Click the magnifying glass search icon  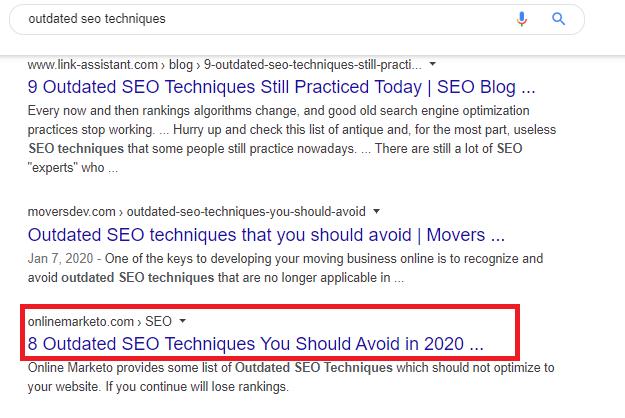[558, 19]
